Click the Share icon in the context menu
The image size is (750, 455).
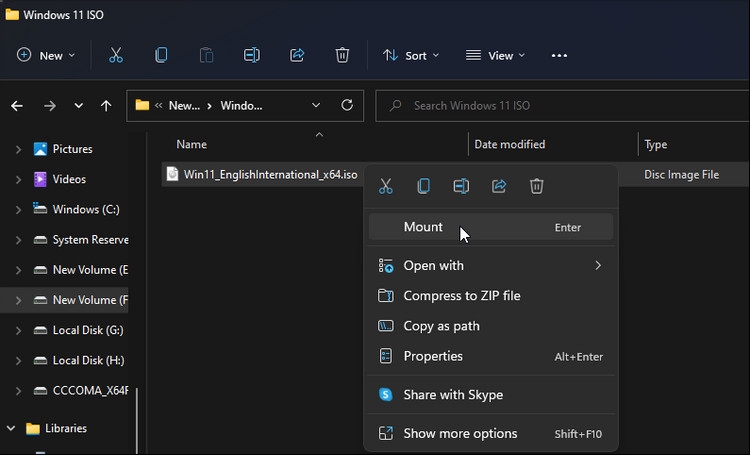pos(499,186)
